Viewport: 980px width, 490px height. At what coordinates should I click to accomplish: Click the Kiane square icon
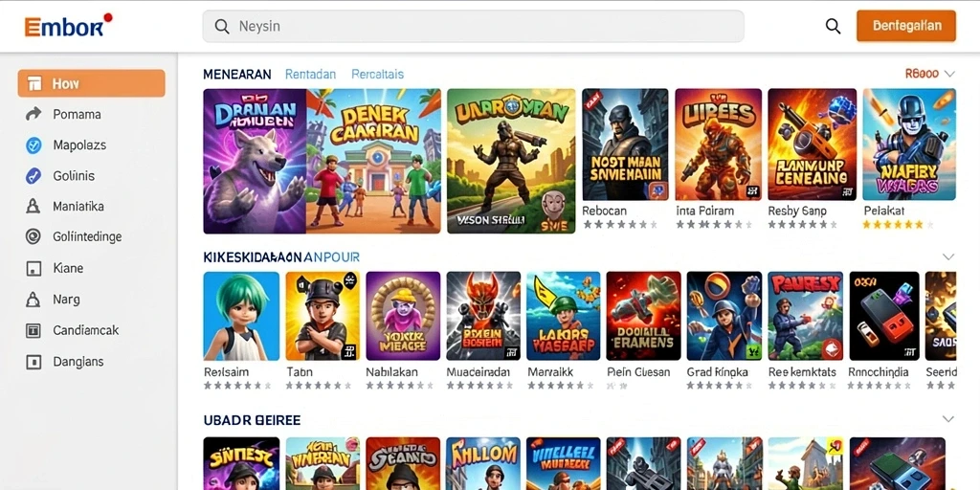tap(33, 268)
